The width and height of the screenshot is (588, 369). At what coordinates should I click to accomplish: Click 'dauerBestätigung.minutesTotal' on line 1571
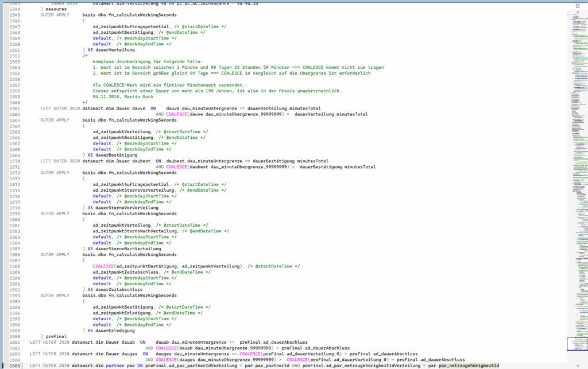[x=338, y=167]
